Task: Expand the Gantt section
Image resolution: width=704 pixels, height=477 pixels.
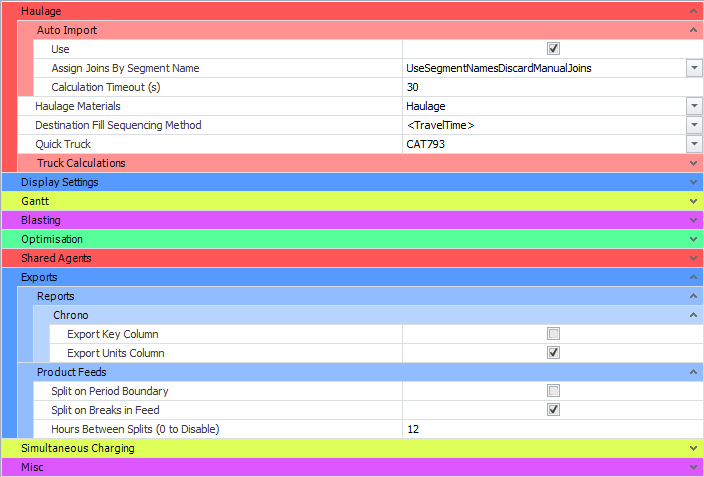Action: point(693,201)
